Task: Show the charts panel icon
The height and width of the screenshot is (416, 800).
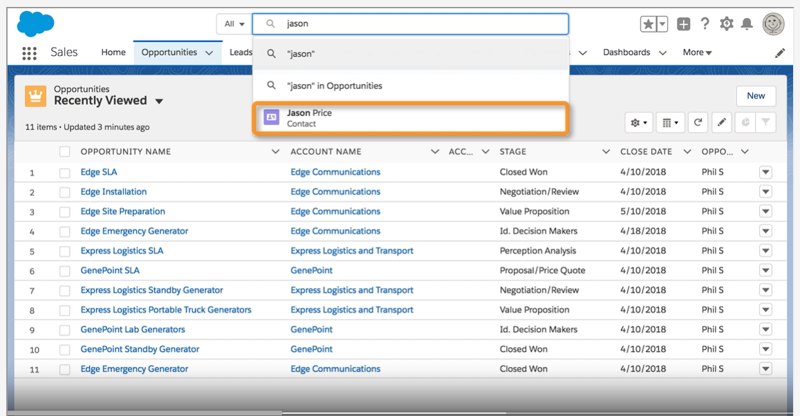Action: pyautogui.click(x=745, y=123)
